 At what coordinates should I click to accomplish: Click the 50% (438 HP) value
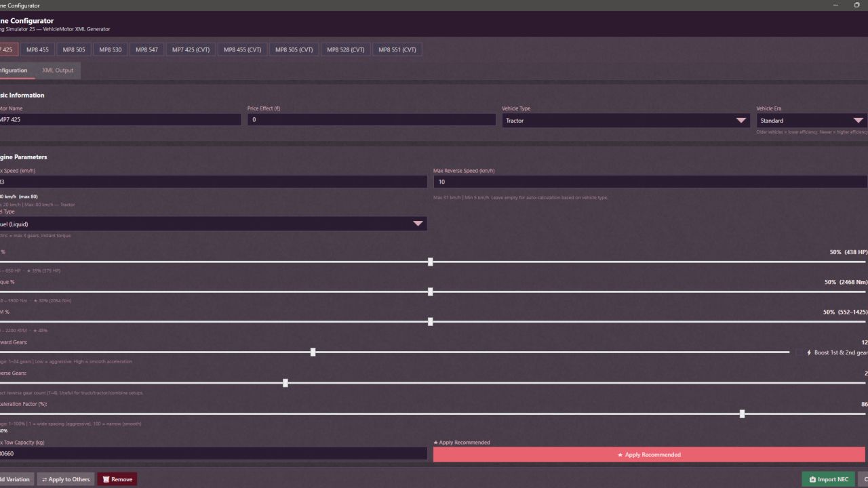click(848, 252)
